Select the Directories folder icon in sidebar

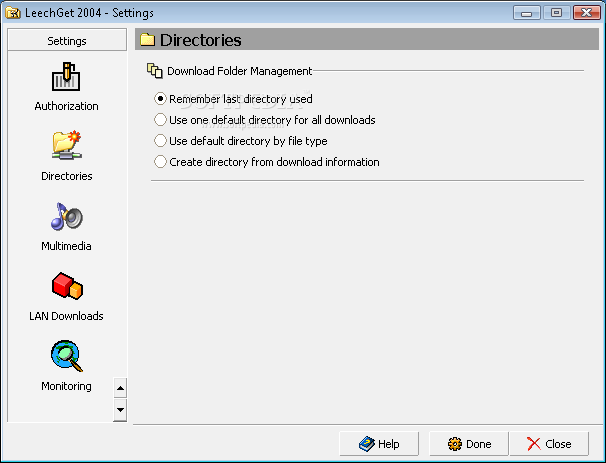(x=67, y=145)
